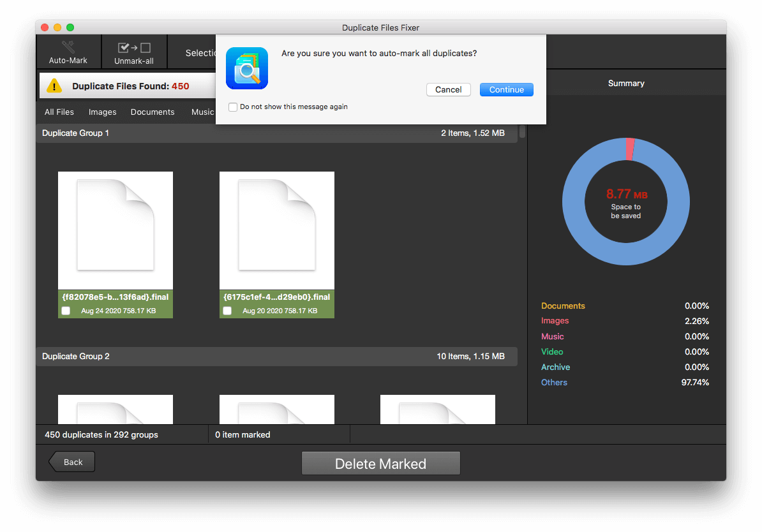Click the Unmark-all toolbar icon

pos(134,48)
